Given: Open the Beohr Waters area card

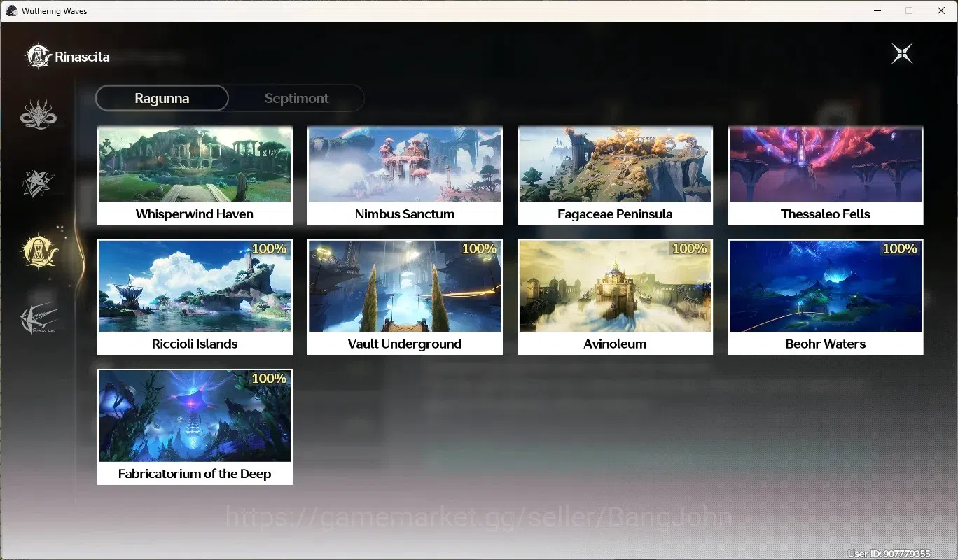Looking at the screenshot, I should click(825, 297).
